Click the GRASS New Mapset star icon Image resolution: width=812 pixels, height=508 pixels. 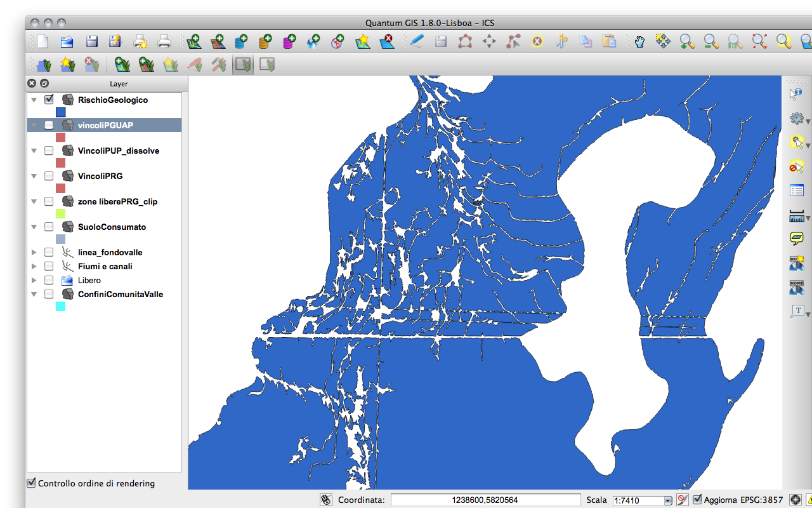coord(67,65)
